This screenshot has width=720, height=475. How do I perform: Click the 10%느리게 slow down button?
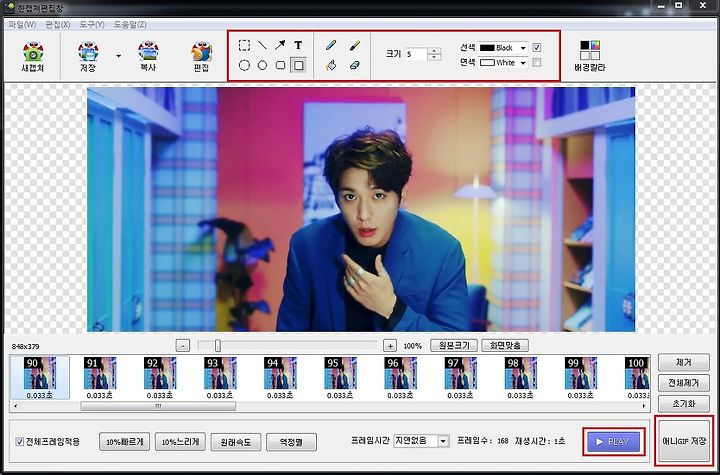[x=180, y=442]
